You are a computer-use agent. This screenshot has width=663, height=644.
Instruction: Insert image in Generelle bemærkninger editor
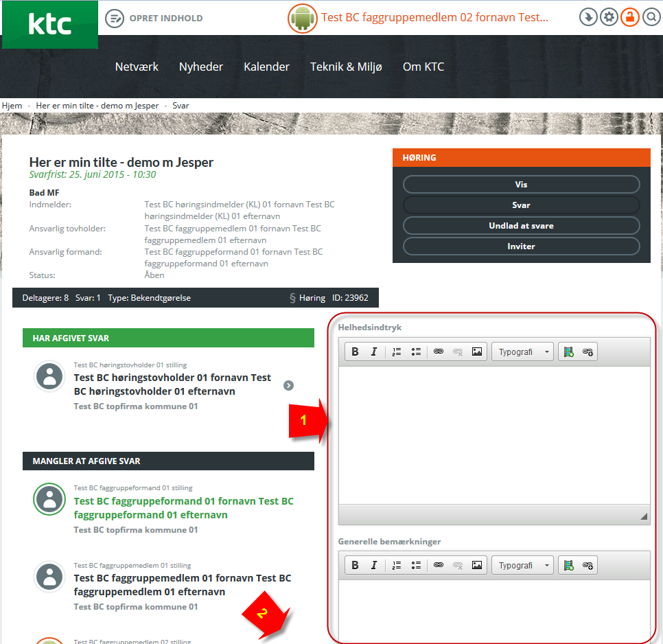coord(477,565)
